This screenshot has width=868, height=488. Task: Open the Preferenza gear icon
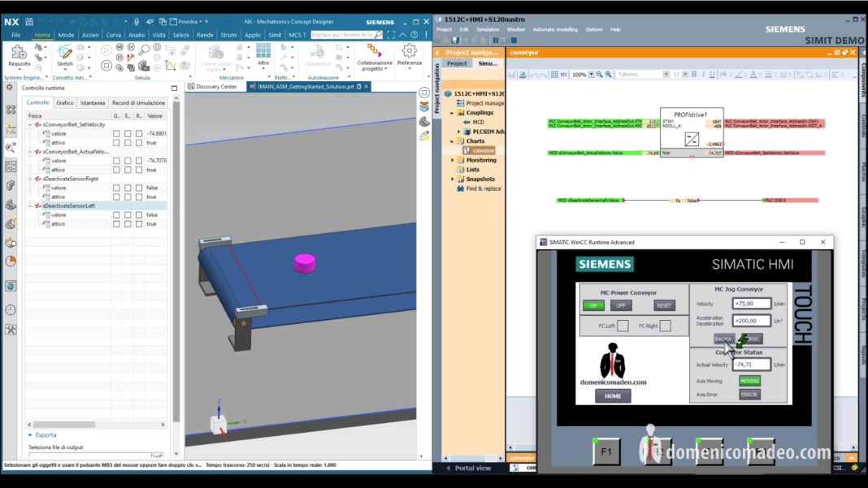pos(409,52)
